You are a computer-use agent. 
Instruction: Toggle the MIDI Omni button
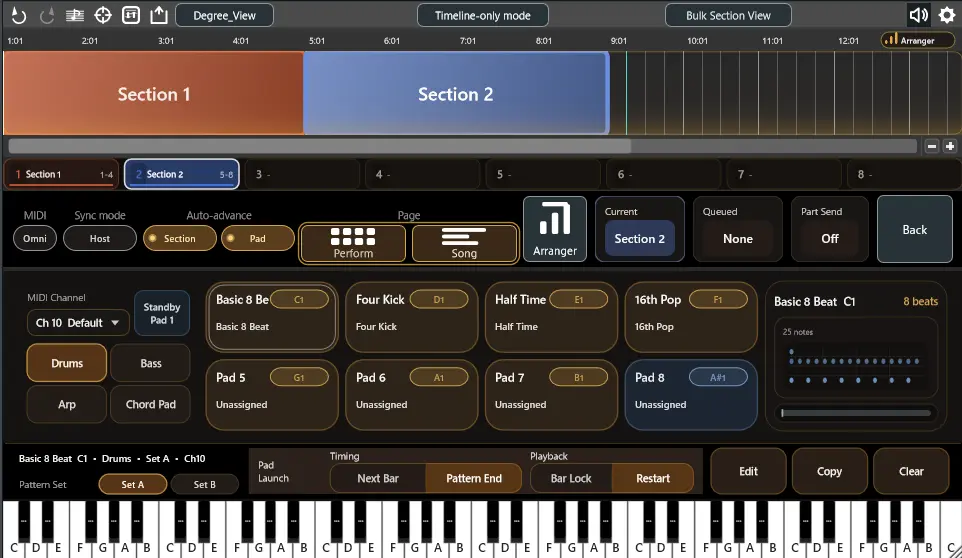[35, 239]
